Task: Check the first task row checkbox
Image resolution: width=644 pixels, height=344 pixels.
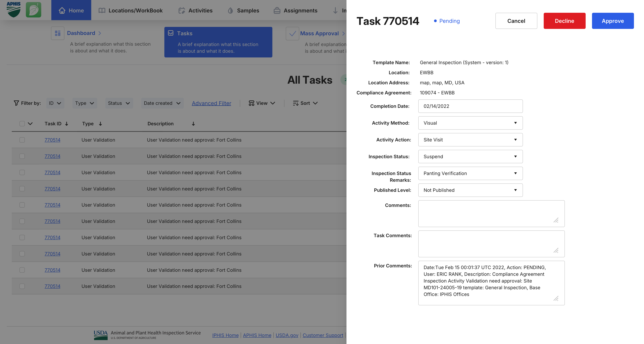Action: pyautogui.click(x=22, y=140)
